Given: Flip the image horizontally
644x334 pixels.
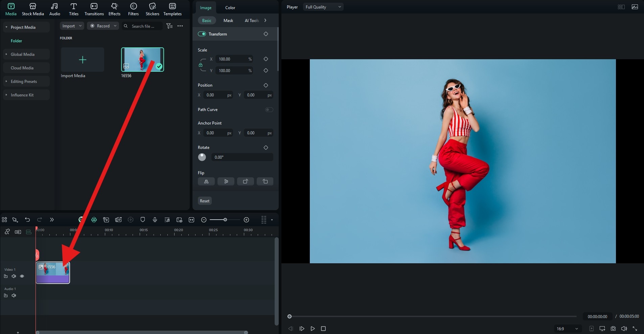Looking at the screenshot, I should coord(206,181).
